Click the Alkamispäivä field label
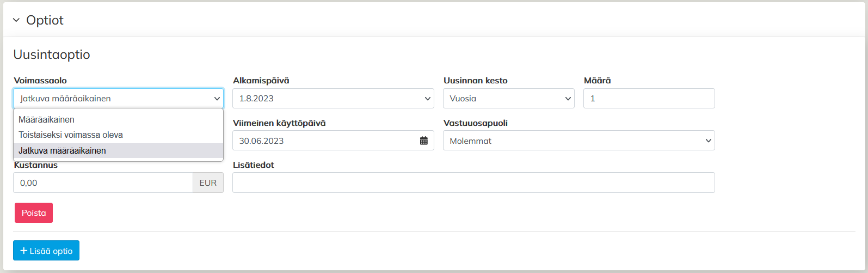This screenshot has width=868, height=273. (x=261, y=80)
